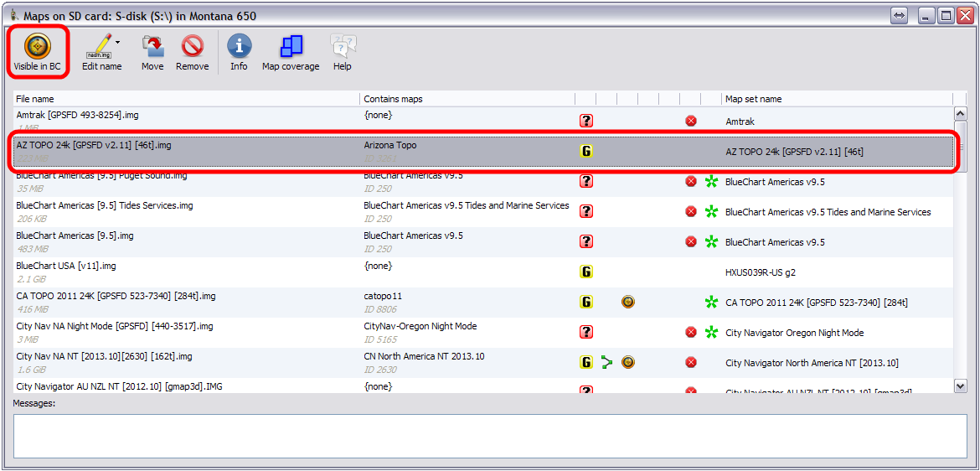The height and width of the screenshot is (471, 980).
Task: Click the green asterisk in BlueChart Tides Services row
Action: click(711, 212)
